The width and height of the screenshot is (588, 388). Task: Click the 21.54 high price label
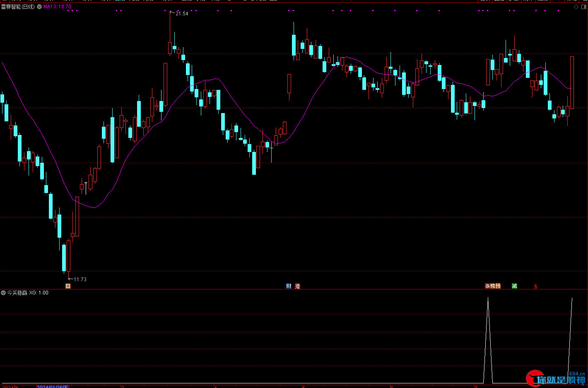[182, 14]
